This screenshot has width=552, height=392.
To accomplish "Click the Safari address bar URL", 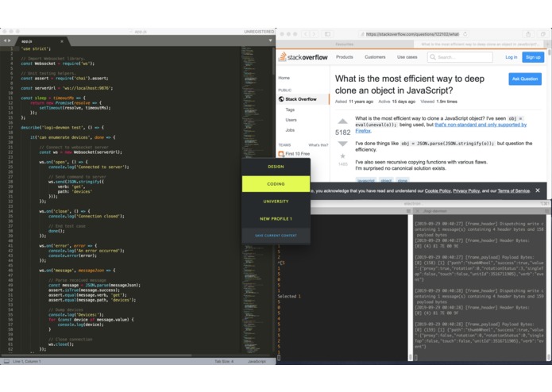I will click(x=412, y=34).
